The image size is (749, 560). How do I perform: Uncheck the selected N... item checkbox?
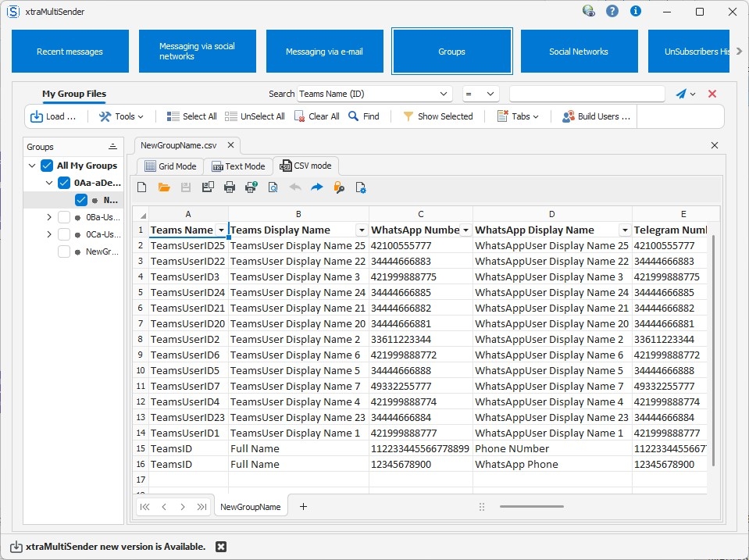pyautogui.click(x=81, y=200)
